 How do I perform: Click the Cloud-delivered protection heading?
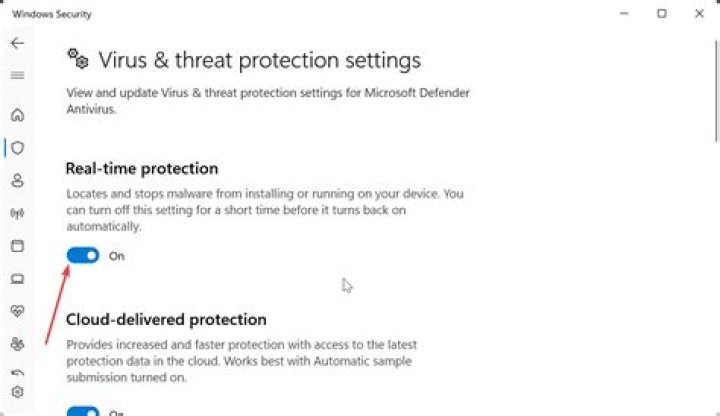tap(166, 320)
